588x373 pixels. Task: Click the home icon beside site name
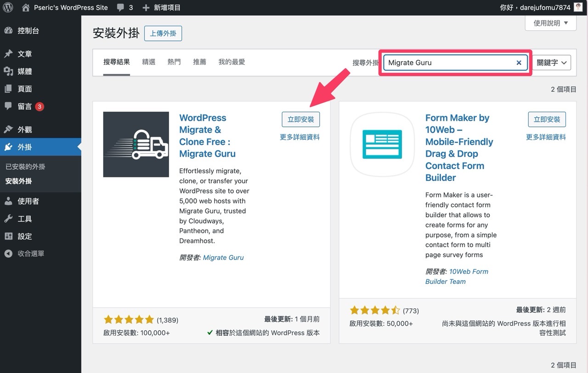click(26, 7)
